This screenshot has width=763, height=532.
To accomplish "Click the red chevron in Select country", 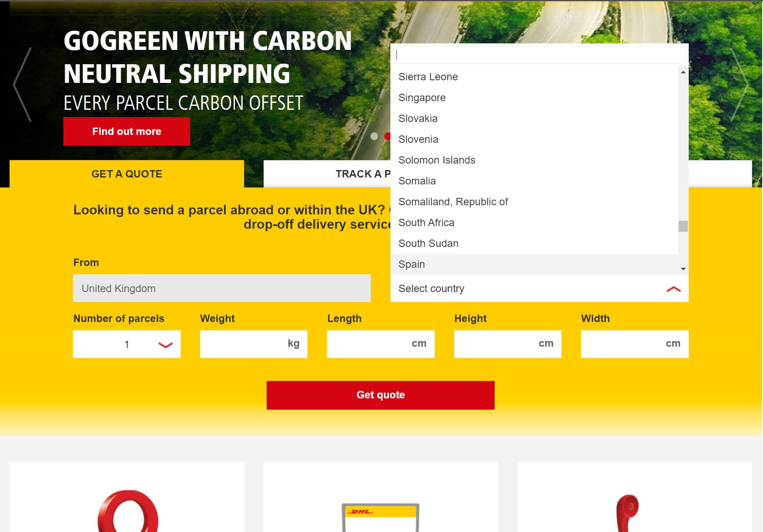I will pos(674,289).
